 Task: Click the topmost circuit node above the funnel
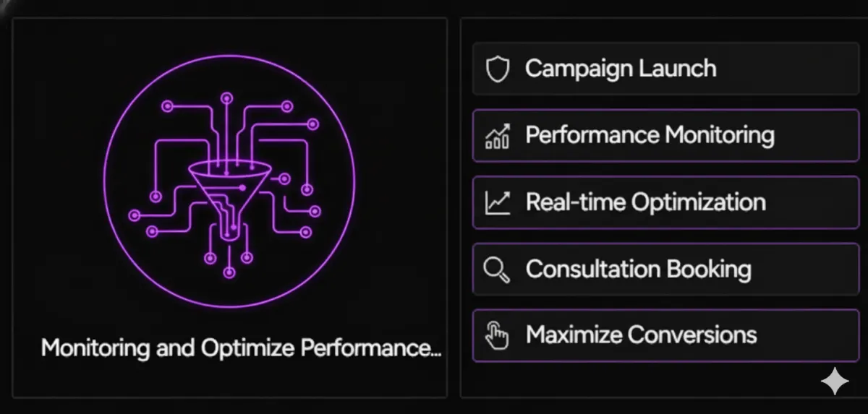point(226,97)
